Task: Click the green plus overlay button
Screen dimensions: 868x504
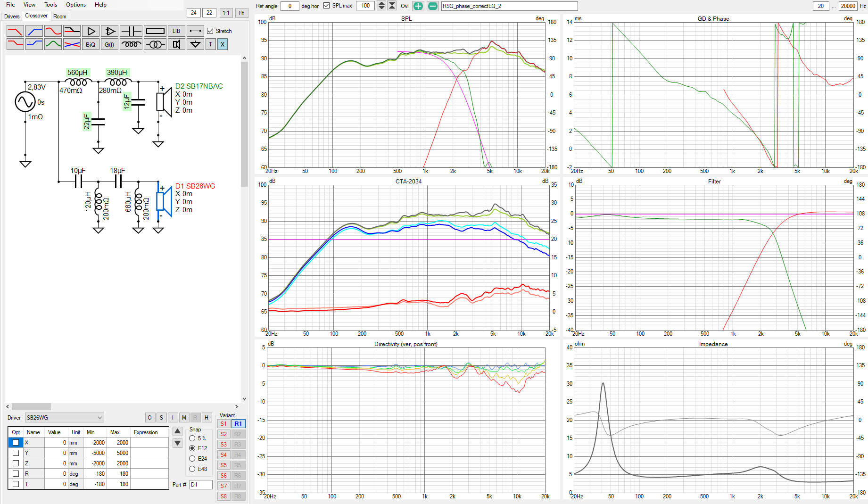Action: click(x=418, y=6)
